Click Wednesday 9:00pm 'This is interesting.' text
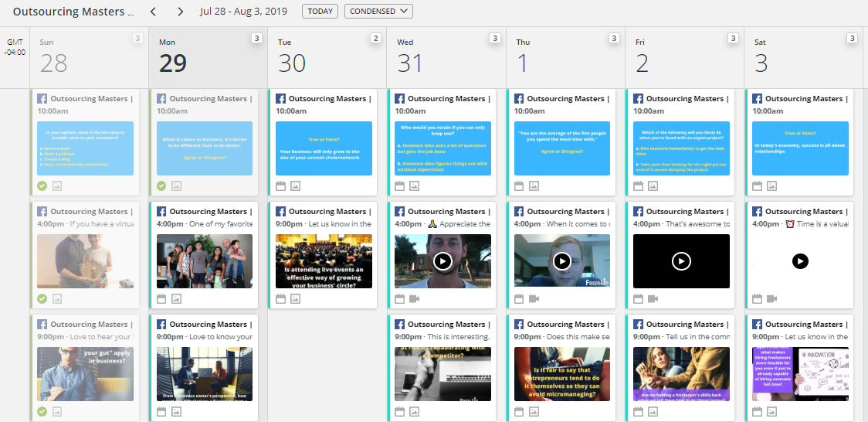Screen dimensions: 868x422 459,337
